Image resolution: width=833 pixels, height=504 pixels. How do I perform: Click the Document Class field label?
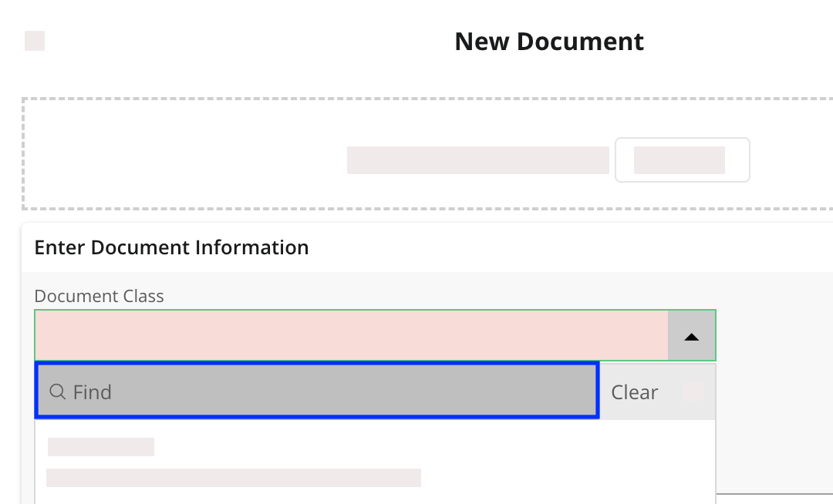99,296
